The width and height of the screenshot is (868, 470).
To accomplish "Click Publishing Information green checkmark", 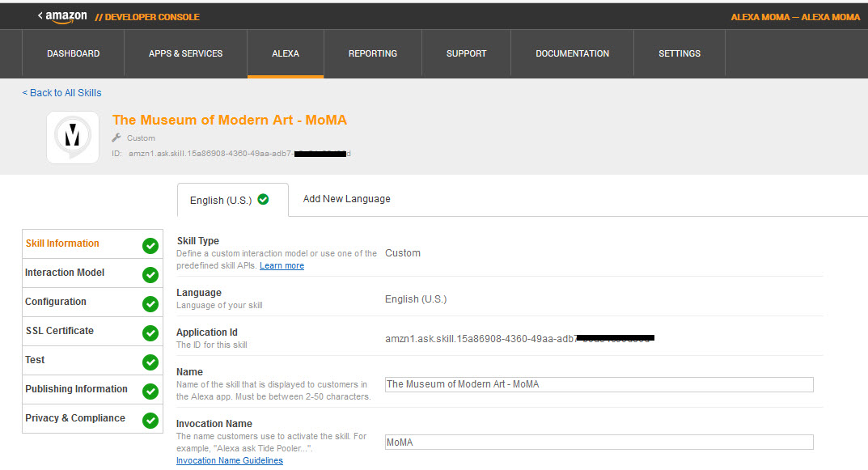I will point(150,392).
